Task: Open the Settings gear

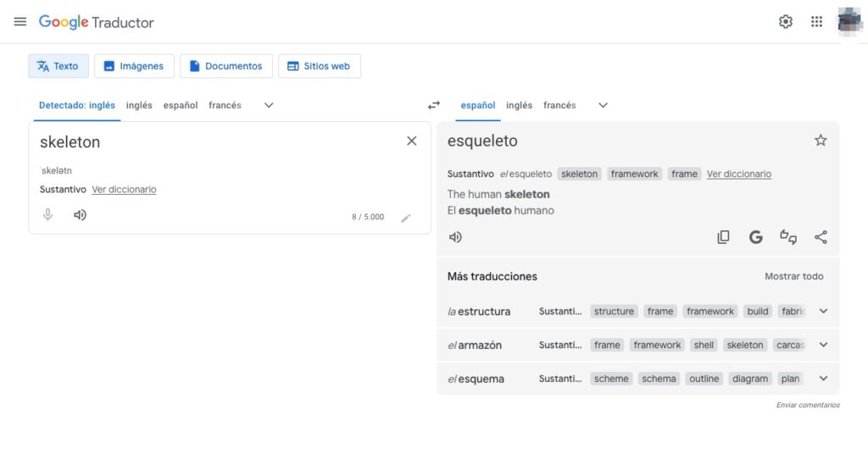Action: coord(786,21)
